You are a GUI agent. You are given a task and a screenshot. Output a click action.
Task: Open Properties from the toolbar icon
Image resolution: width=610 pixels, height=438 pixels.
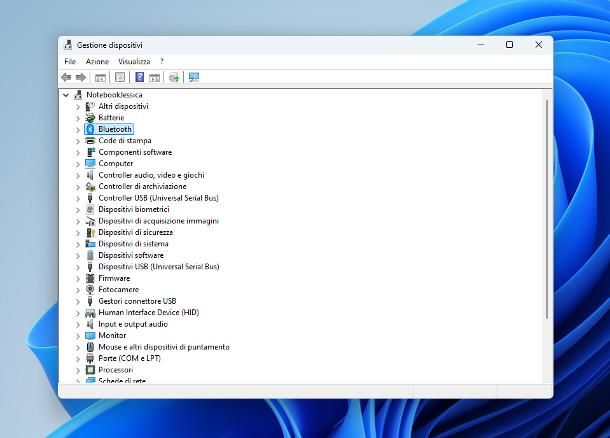click(120, 77)
